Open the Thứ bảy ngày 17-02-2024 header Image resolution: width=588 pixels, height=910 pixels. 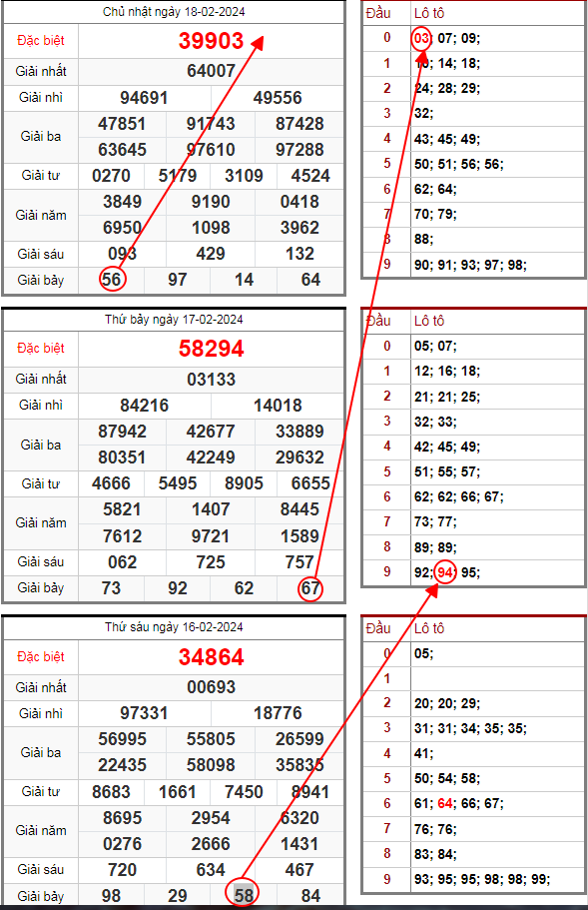tap(174, 320)
